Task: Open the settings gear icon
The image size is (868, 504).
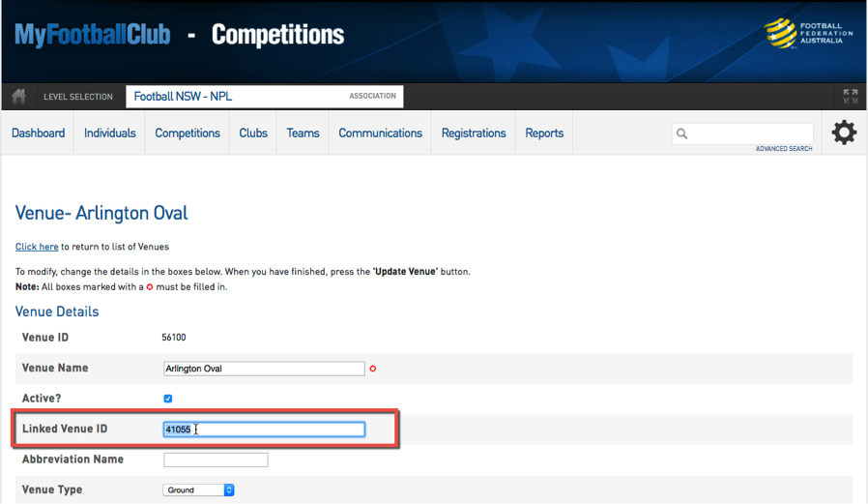Action: click(x=844, y=133)
